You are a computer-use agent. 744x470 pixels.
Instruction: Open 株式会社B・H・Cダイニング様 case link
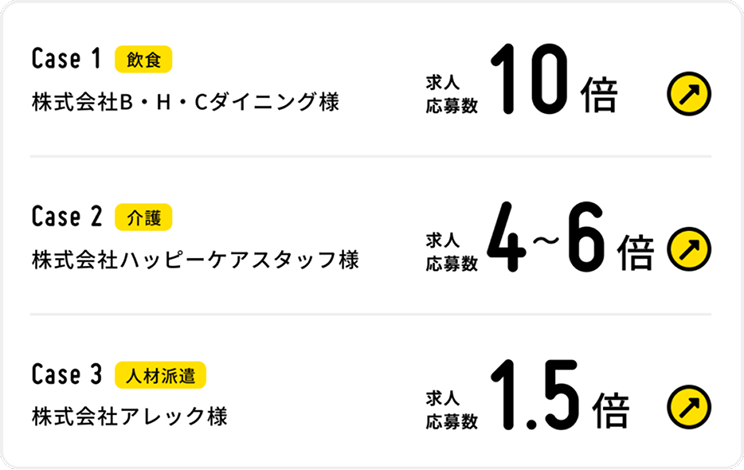point(185,104)
